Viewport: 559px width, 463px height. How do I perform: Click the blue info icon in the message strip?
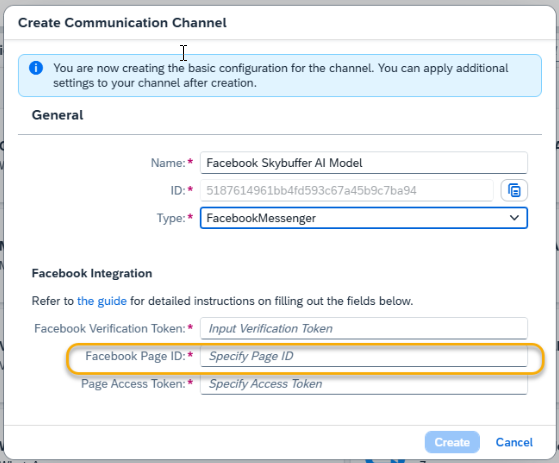(x=36, y=68)
